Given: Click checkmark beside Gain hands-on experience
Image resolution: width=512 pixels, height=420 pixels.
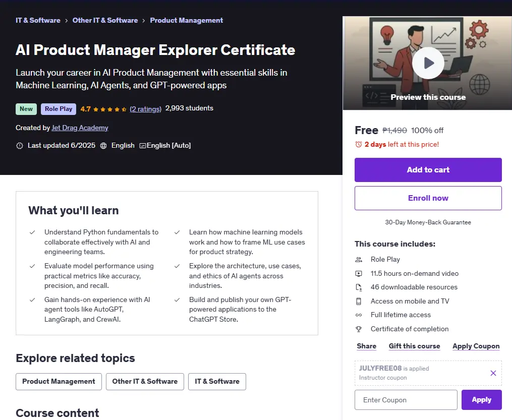Looking at the screenshot, I should pos(32,299).
